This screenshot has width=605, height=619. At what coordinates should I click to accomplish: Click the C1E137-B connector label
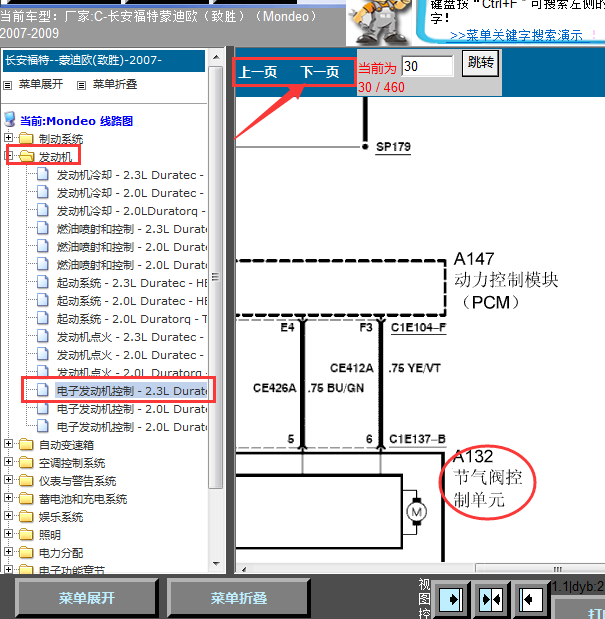click(x=417, y=439)
